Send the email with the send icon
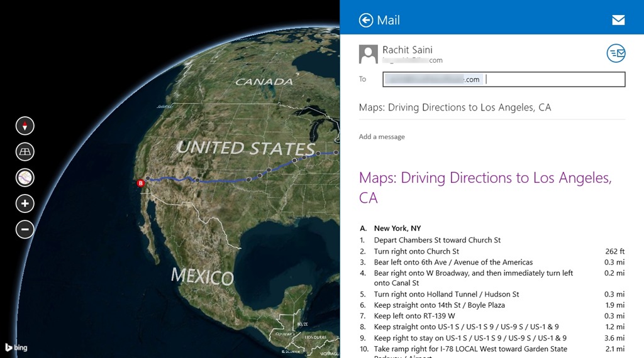Image resolution: width=644 pixels, height=358 pixels. tap(616, 53)
